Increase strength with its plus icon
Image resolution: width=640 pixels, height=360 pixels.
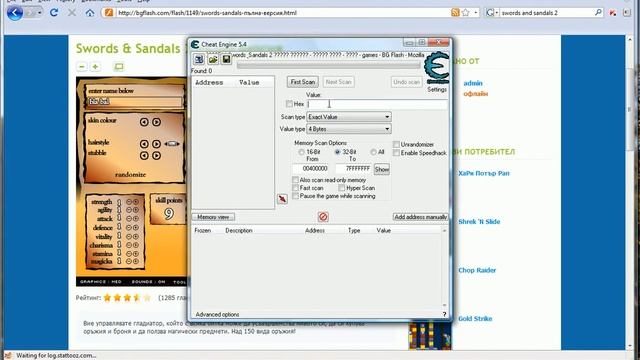(136, 202)
